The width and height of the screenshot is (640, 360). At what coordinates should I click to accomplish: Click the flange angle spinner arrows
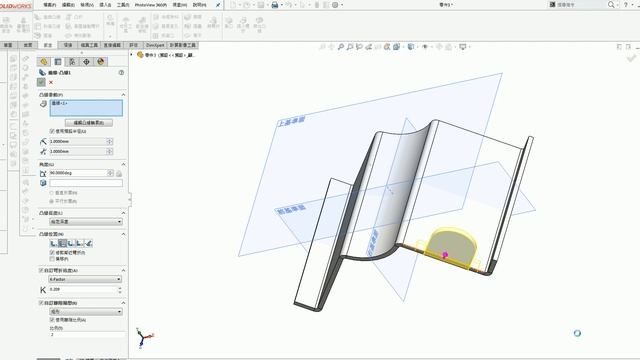[x=110, y=173]
